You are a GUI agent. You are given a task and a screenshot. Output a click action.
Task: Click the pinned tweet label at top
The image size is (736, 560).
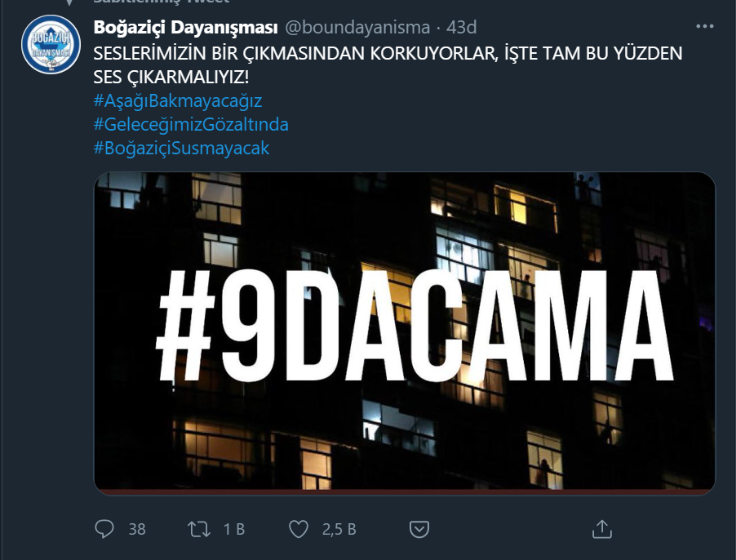(162, 2)
